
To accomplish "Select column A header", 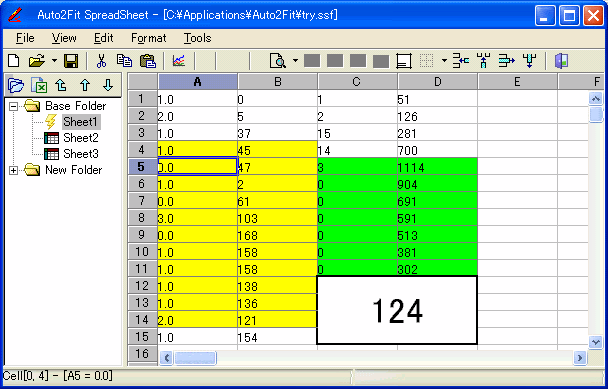I will click(x=198, y=82).
